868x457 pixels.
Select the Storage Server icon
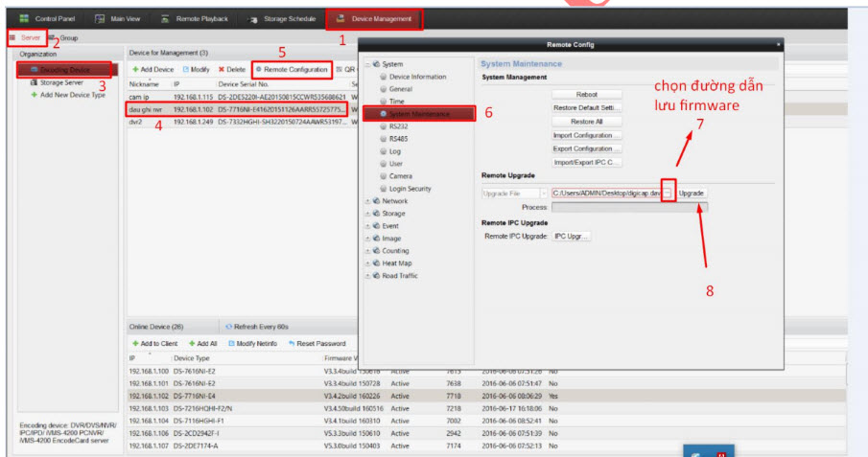34,82
